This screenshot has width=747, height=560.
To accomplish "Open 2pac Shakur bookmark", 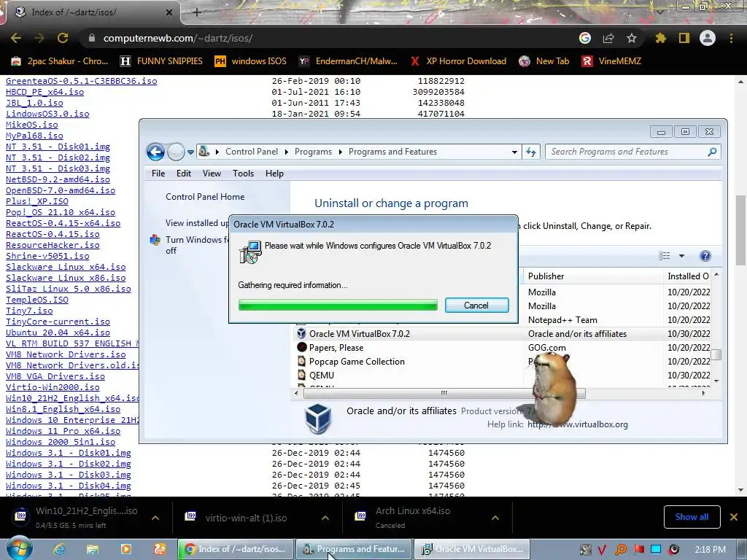I will click(60, 61).
